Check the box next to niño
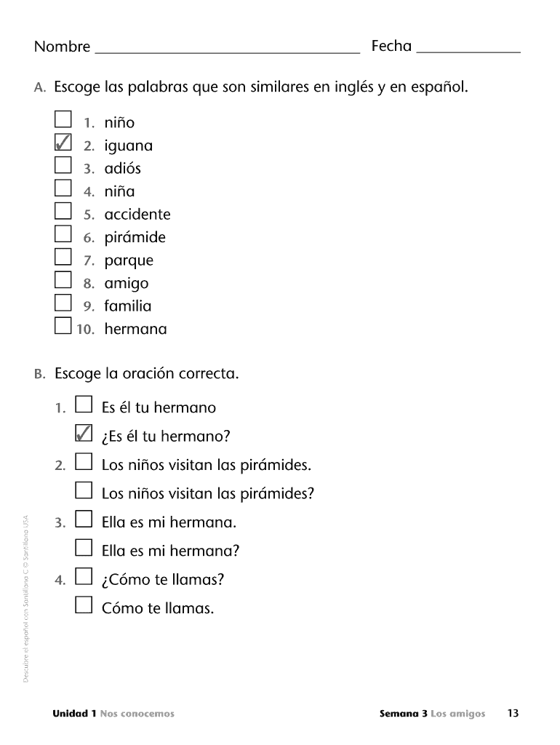Image resolution: width=560 pixels, height=745 pixels. [x=63, y=119]
